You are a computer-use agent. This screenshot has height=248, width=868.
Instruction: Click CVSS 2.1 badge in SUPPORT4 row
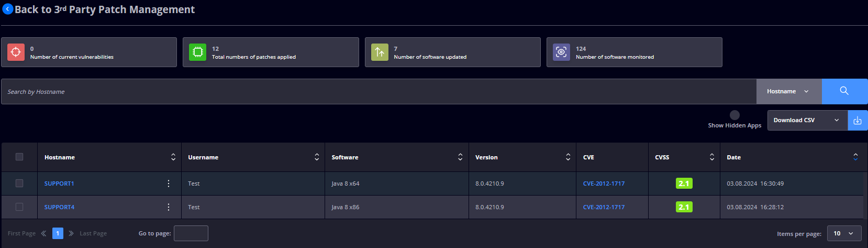684,207
